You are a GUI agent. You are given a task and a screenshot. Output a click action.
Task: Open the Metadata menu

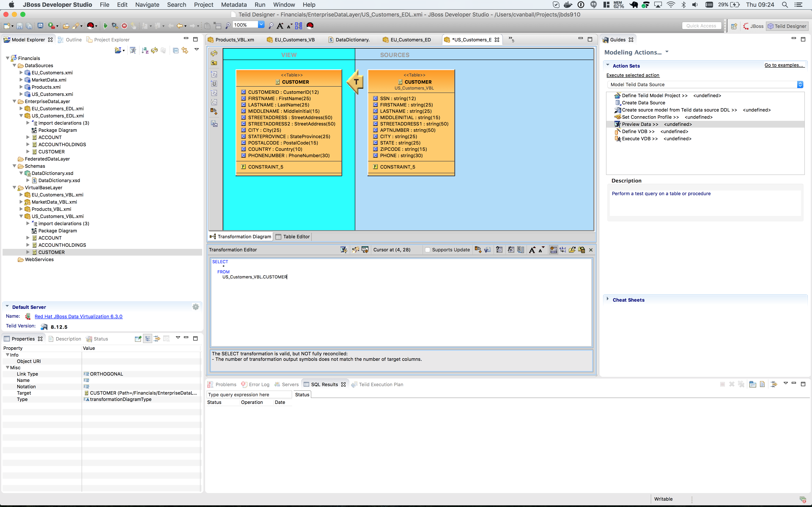234,5
